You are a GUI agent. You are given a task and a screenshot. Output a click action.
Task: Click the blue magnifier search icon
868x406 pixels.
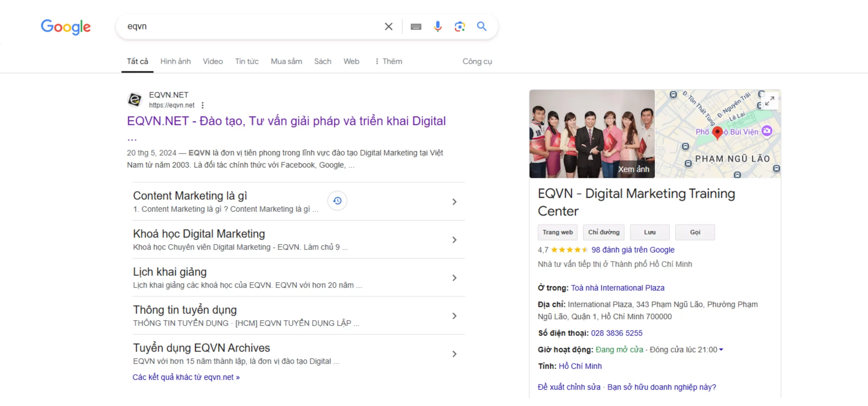(481, 26)
